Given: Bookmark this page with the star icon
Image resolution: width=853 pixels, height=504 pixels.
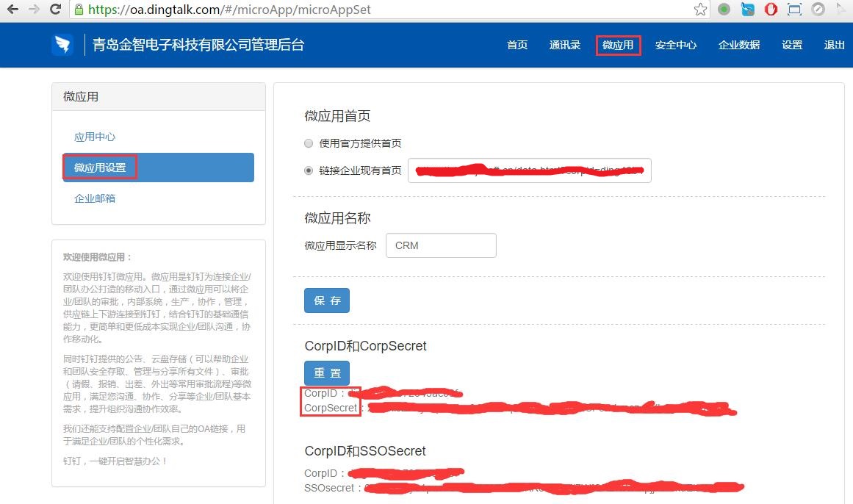Looking at the screenshot, I should coord(701,10).
